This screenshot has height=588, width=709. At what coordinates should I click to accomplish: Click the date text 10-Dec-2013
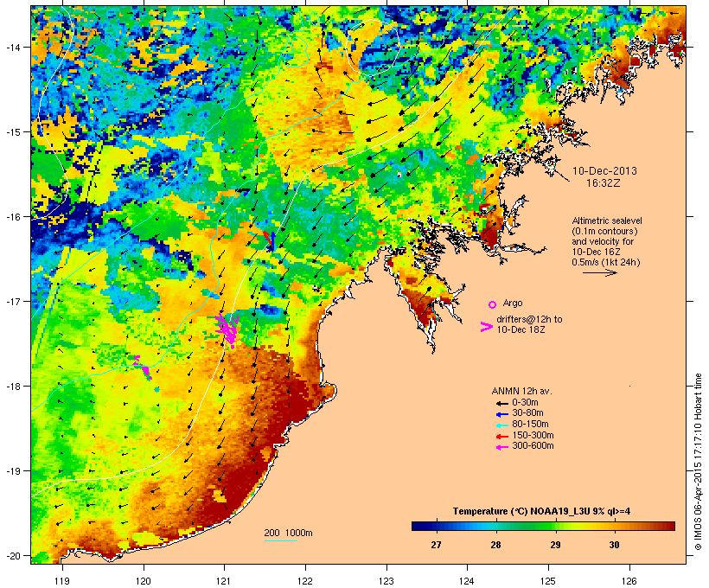point(604,171)
